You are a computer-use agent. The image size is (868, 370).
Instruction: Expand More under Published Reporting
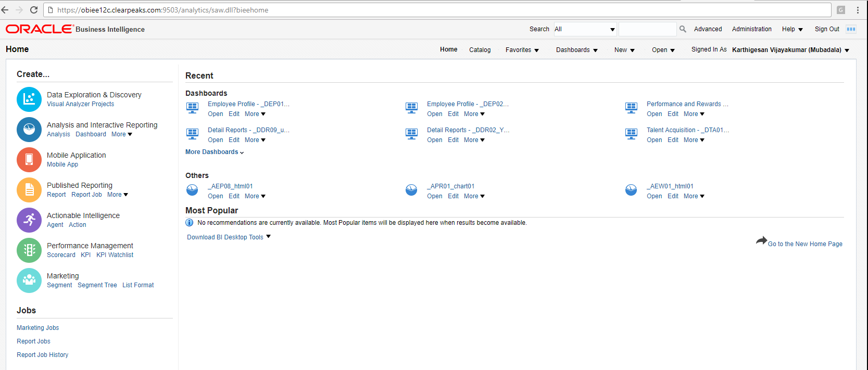118,195
